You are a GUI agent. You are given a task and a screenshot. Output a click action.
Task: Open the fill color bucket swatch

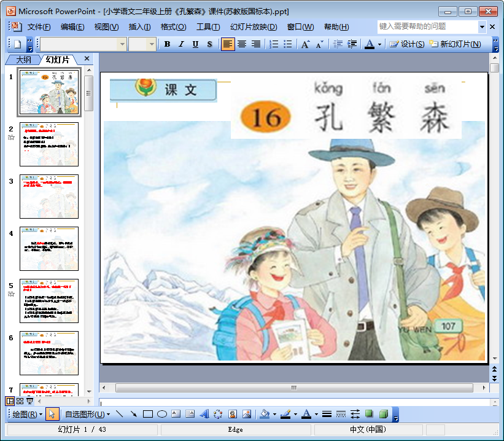pos(265,414)
